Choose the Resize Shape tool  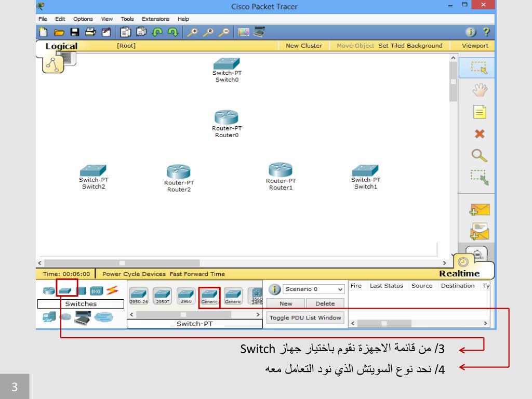coord(480,178)
